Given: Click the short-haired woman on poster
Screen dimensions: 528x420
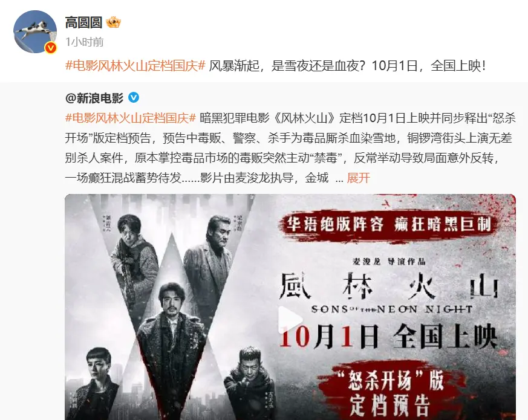Looking at the screenshot, I should [96, 384].
